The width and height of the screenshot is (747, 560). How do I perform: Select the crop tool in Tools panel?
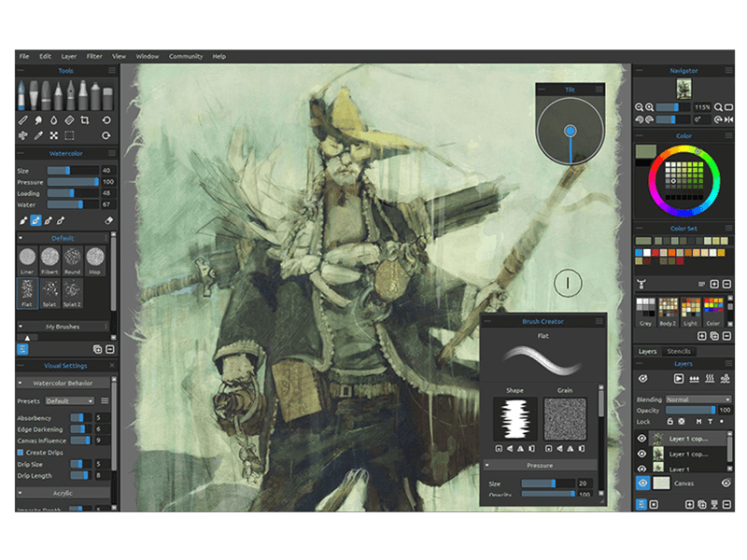pyautogui.click(x=85, y=120)
